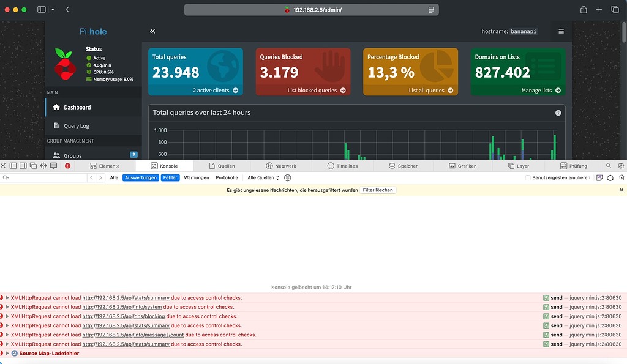The image size is (627, 364).
Task: Switch to the Speicher tab
Action: pyautogui.click(x=403, y=166)
